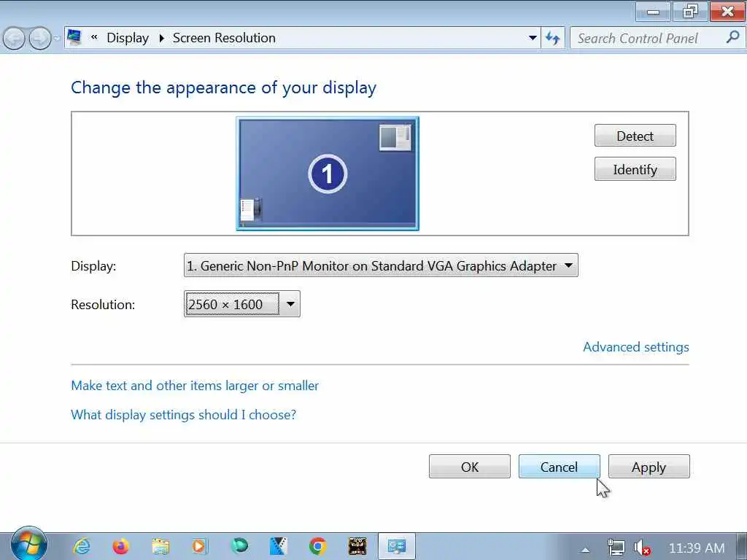Screen dimensions: 747x560
Task: Open recent pages dropdown beside nav arrows
Action: coord(57,38)
